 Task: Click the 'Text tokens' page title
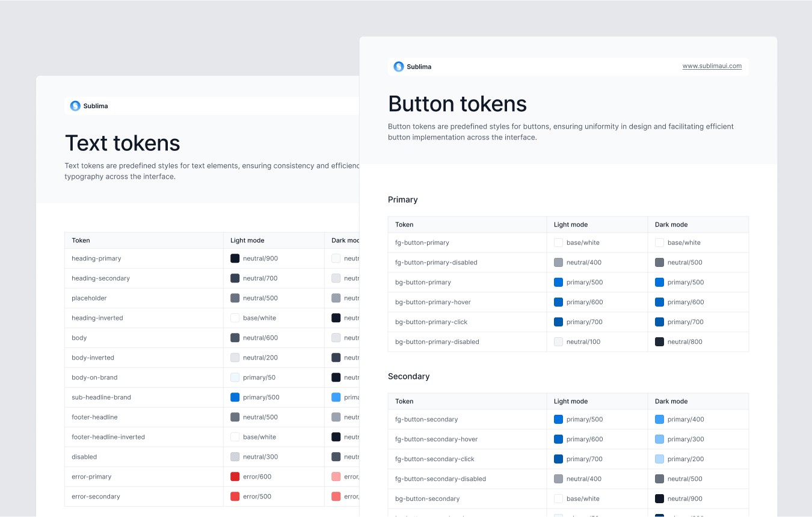pyautogui.click(x=123, y=143)
